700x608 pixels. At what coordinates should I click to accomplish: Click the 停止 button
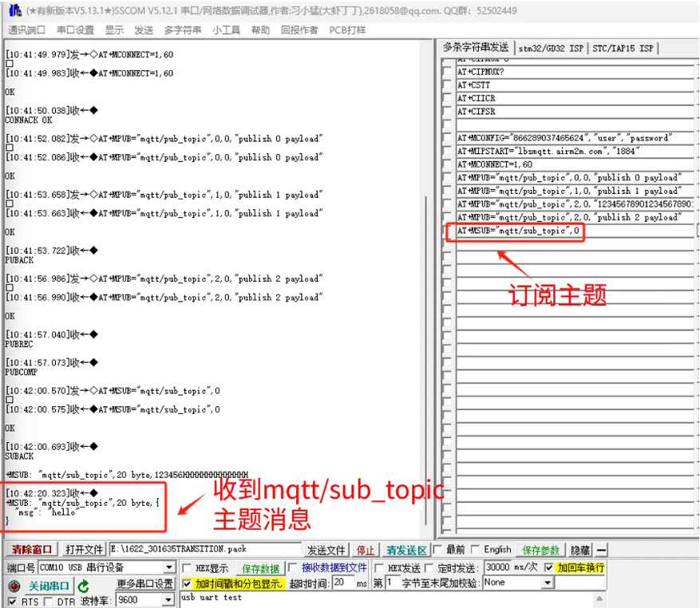[x=366, y=550]
